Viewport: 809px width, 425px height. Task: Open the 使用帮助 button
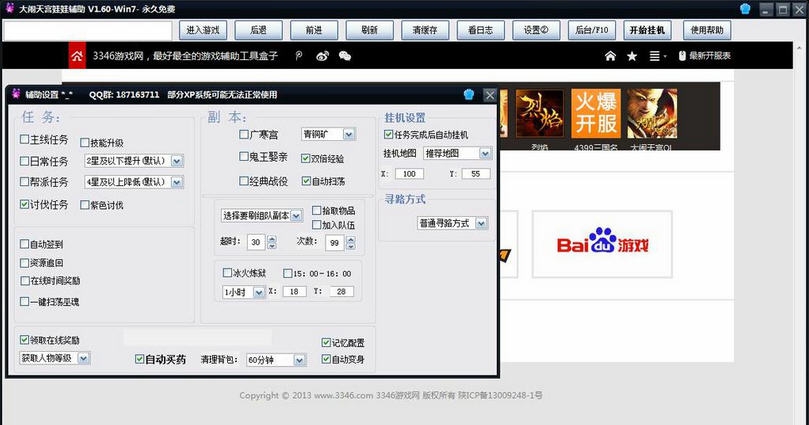click(x=707, y=30)
